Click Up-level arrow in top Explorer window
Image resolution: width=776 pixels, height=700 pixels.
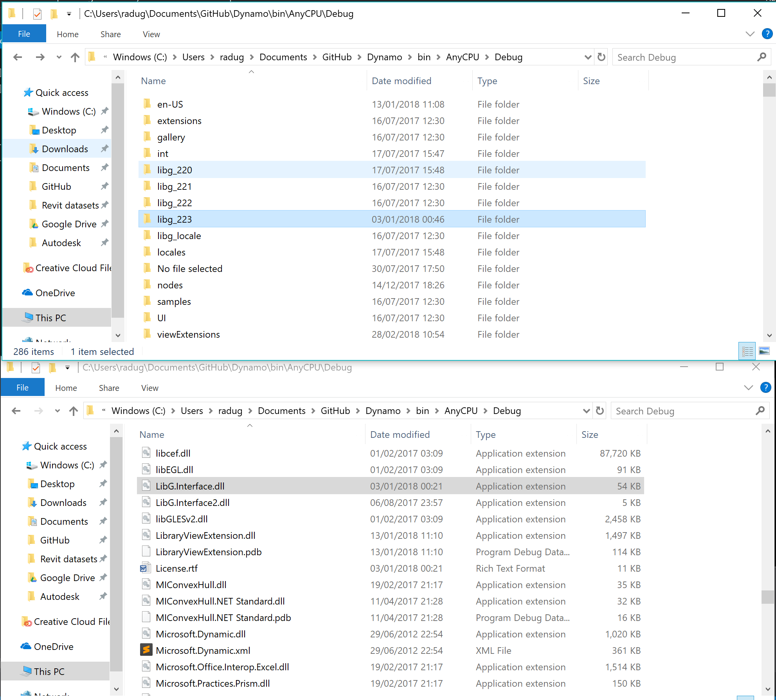click(75, 57)
